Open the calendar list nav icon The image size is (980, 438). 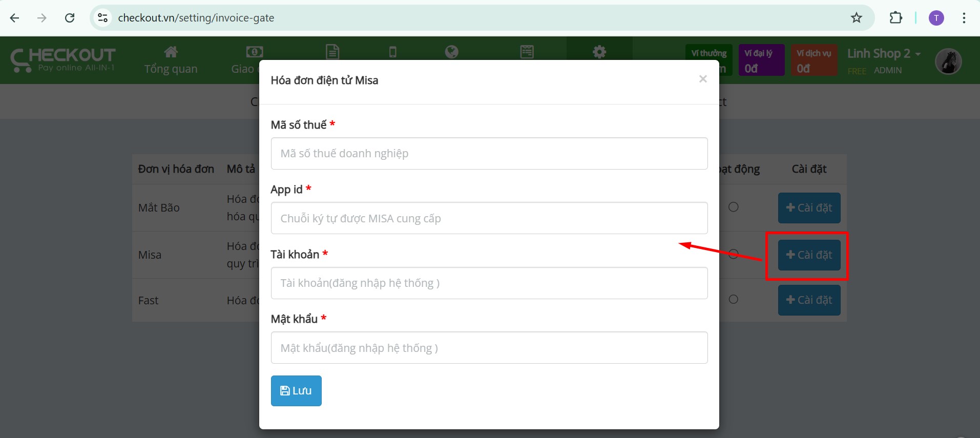pos(527,52)
